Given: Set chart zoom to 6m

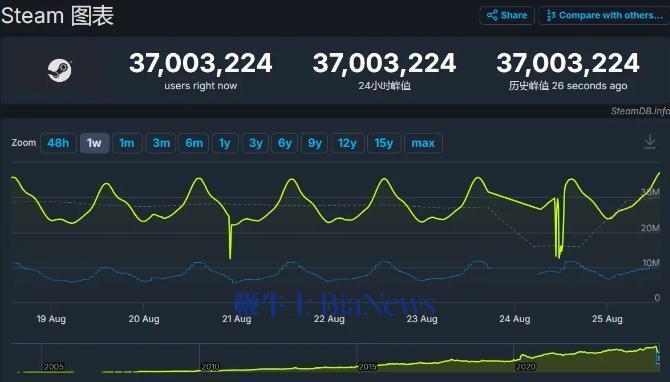Looking at the screenshot, I should click(194, 143).
